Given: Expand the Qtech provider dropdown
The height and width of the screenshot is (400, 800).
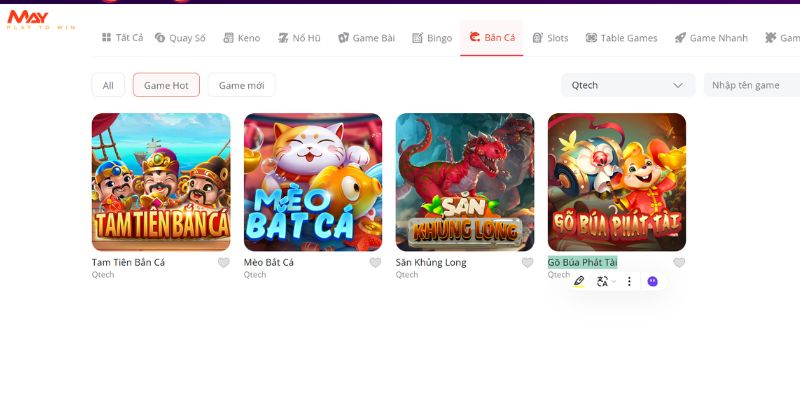Looking at the screenshot, I should click(x=628, y=85).
